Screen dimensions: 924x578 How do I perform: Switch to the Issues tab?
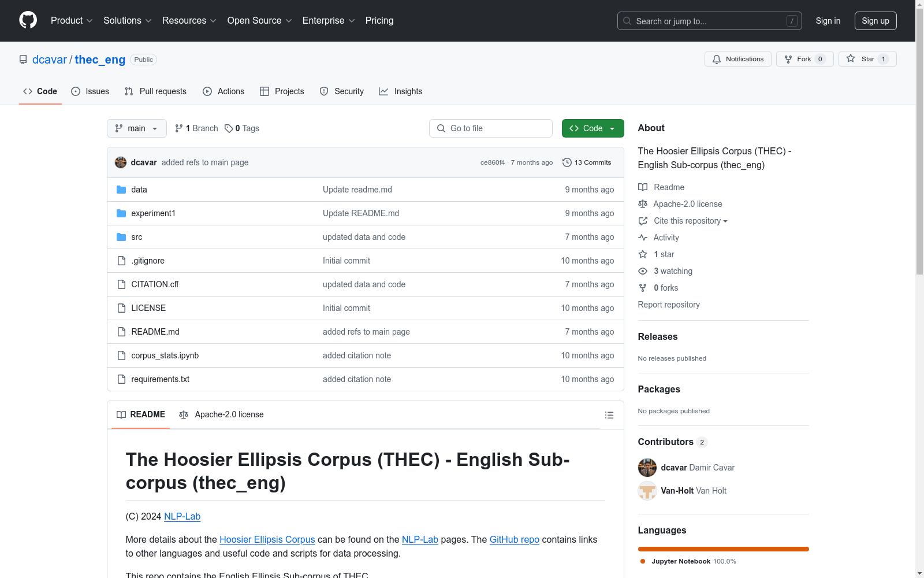90,91
